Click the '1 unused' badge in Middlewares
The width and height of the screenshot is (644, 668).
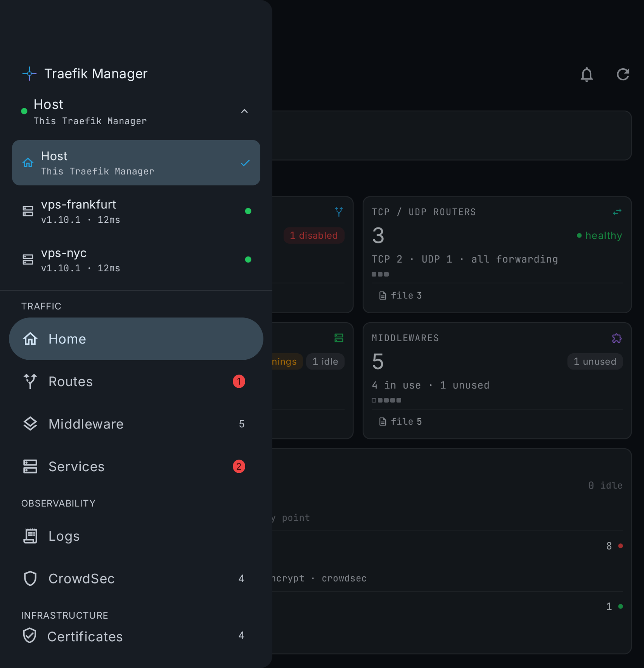(x=595, y=362)
